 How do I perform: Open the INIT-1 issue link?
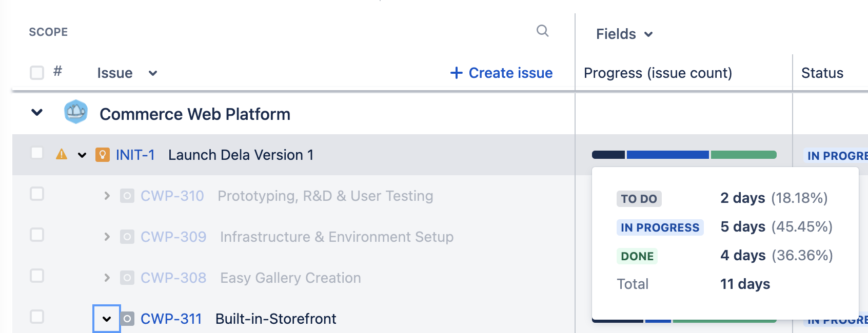pyautogui.click(x=135, y=155)
